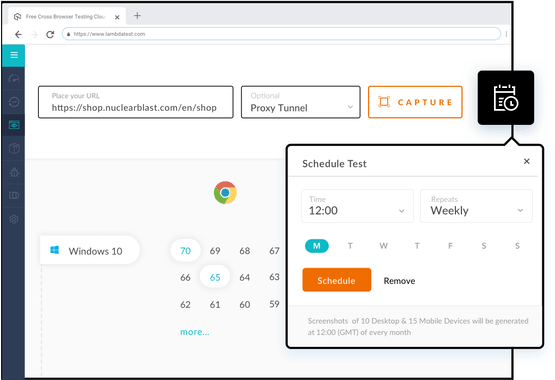Close the Free Cross Browser Testing tab
Screen dimensions: 555x380
(x=117, y=17)
